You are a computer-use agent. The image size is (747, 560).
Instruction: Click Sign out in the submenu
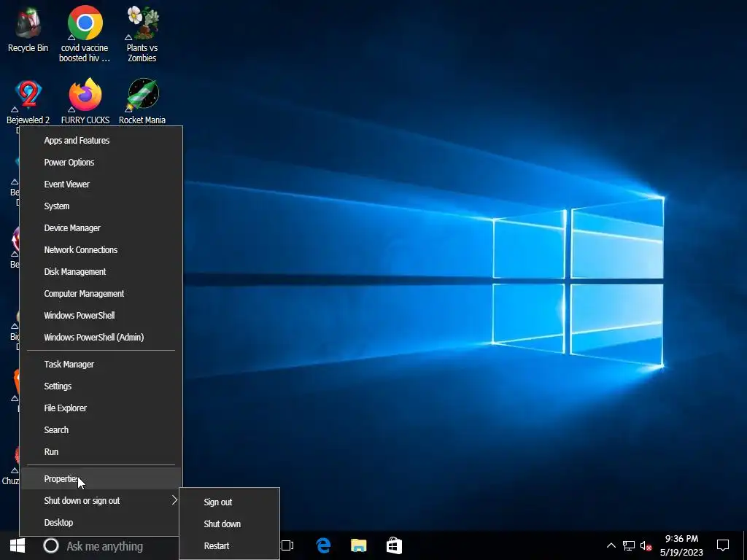(229, 502)
